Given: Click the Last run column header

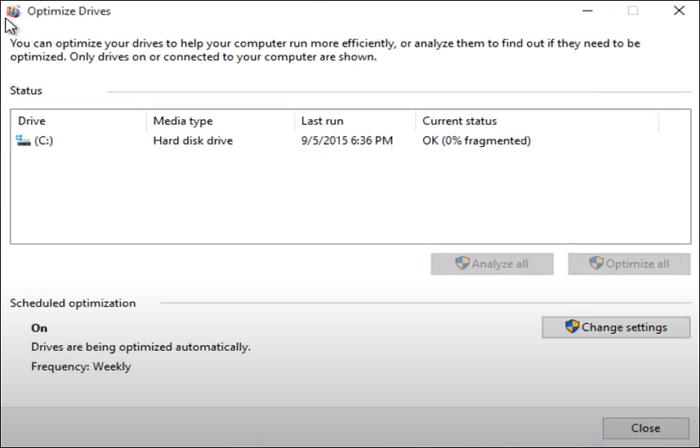Looking at the screenshot, I should [354, 121].
